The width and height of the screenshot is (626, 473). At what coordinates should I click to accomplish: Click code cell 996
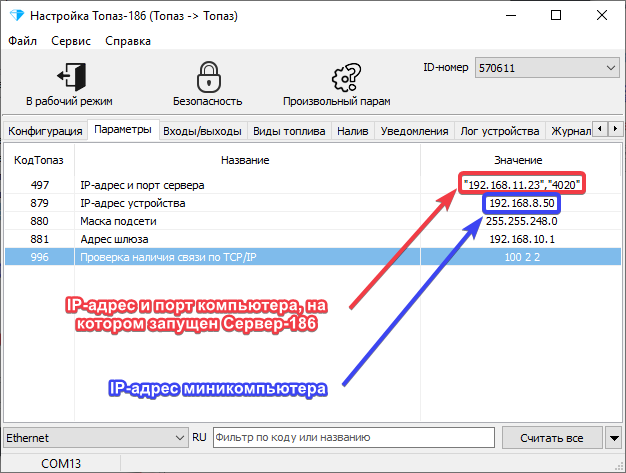[40, 257]
